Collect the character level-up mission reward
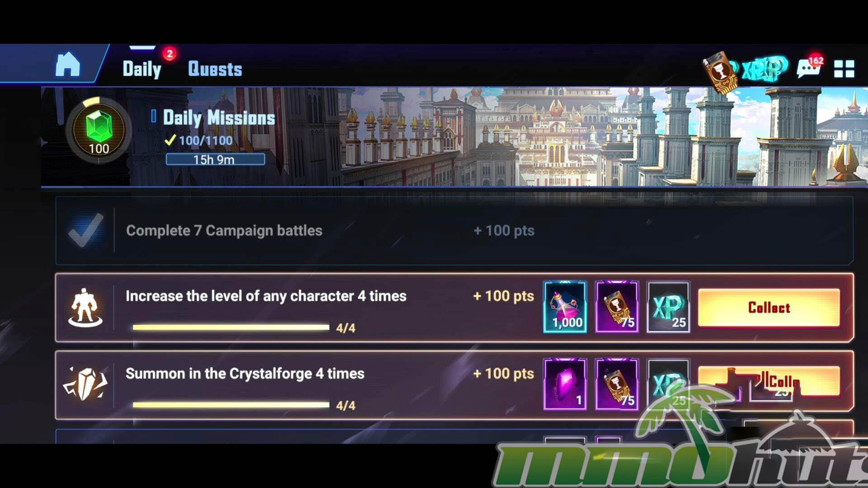 tap(769, 308)
